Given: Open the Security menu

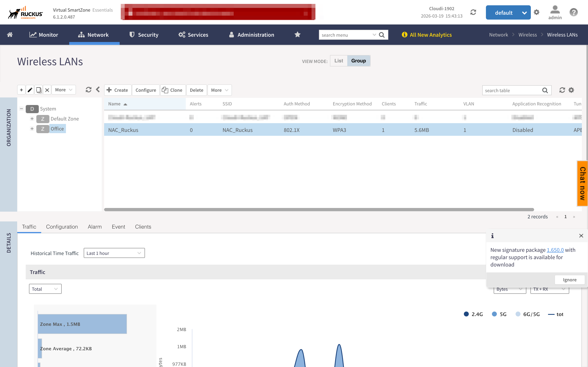Looking at the screenshot, I should coord(144,35).
